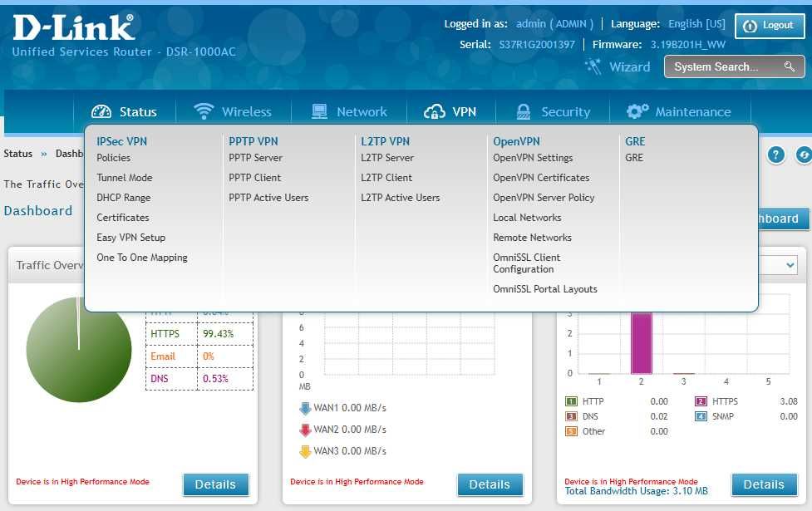Click the OpenVPN heading
This screenshot has width=812, height=511.
[516, 141]
